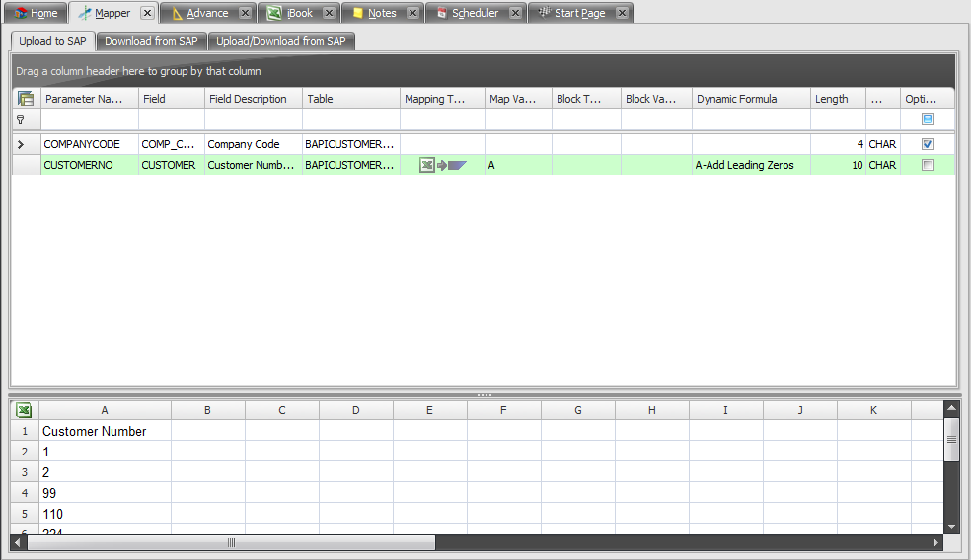Close the Mapper tab
This screenshot has width=971, height=560.
[x=147, y=13]
